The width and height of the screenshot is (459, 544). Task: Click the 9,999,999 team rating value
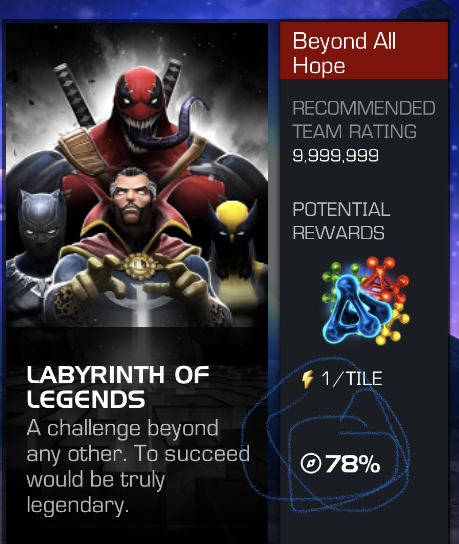[335, 155]
